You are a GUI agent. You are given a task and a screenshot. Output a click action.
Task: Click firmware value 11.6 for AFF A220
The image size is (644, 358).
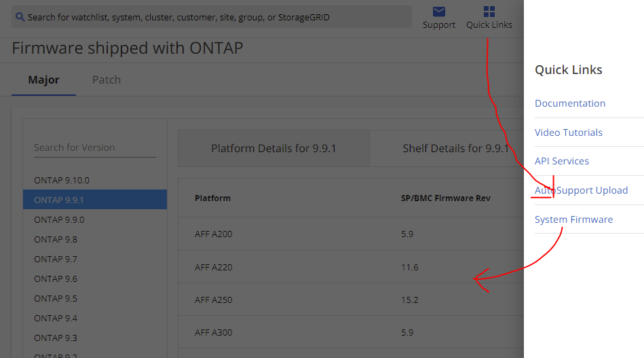[x=409, y=267]
